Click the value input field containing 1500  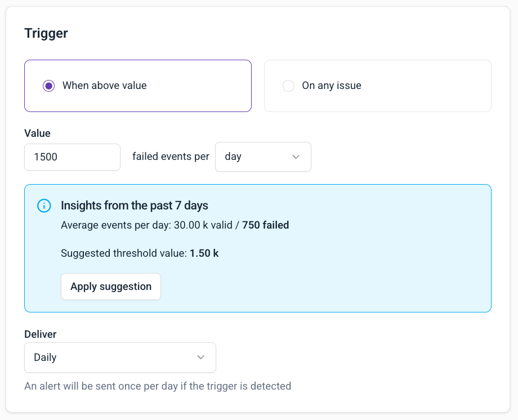(x=72, y=157)
